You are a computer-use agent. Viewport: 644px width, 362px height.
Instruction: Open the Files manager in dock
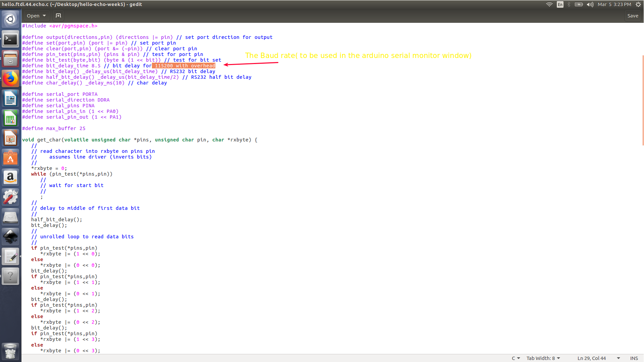(10, 59)
